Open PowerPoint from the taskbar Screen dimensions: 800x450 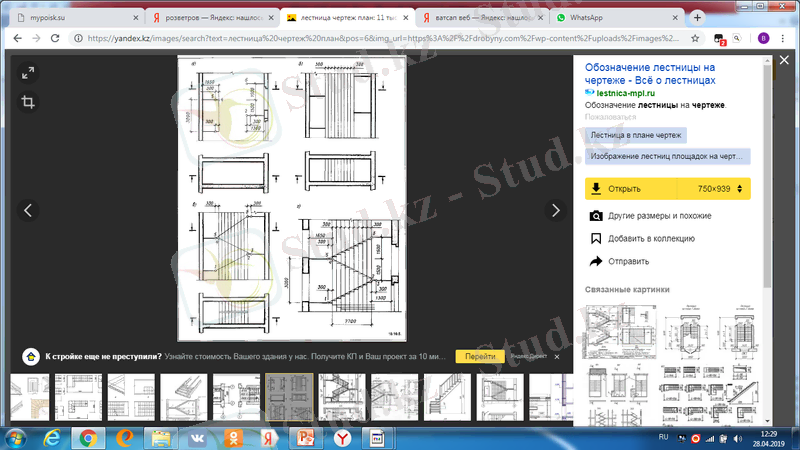click(x=302, y=437)
